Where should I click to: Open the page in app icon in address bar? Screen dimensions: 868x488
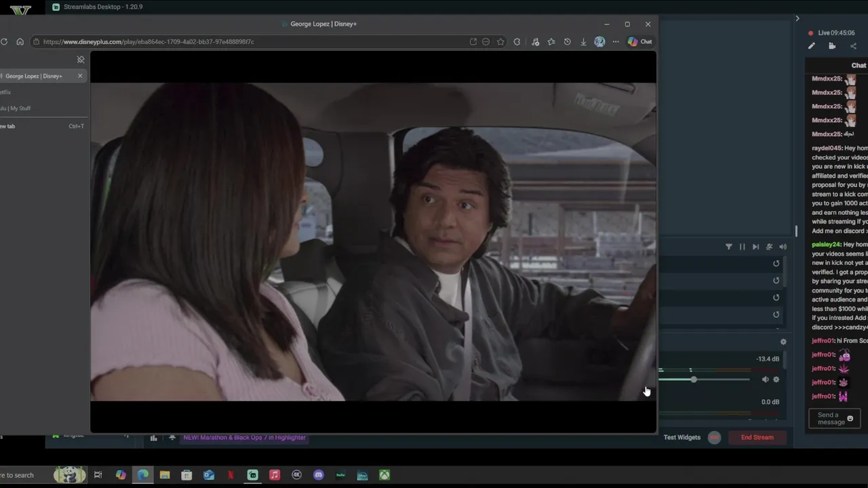tap(473, 41)
